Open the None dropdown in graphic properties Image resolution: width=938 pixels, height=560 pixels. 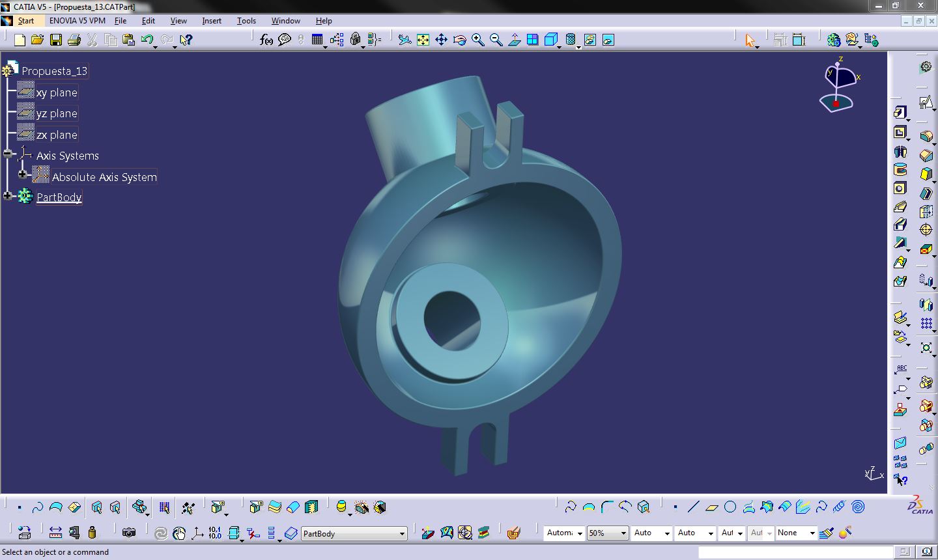[x=796, y=533]
